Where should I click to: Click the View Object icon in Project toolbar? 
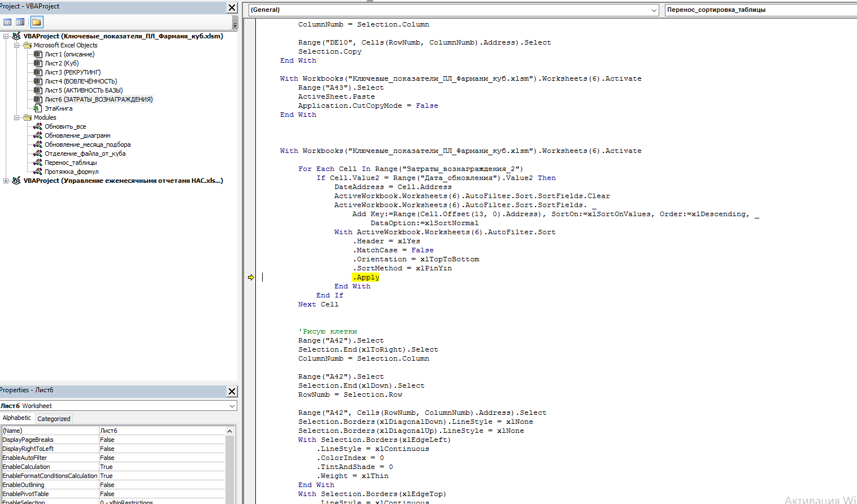[x=20, y=22]
